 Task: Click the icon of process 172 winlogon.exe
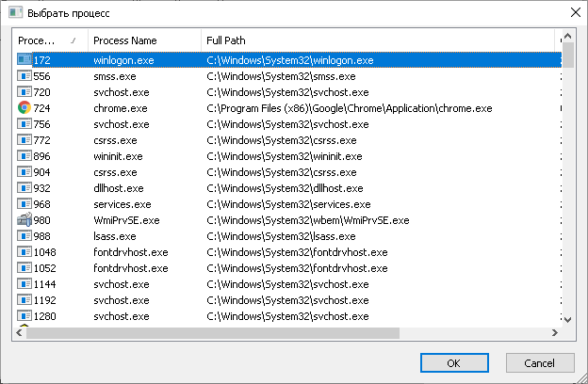click(x=24, y=60)
